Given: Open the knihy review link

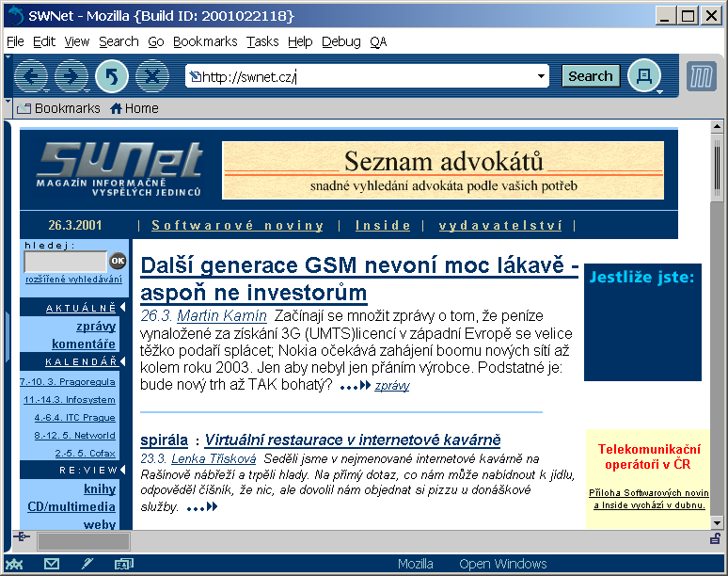Looking at the screenshot, I should (x=100, y=489).
